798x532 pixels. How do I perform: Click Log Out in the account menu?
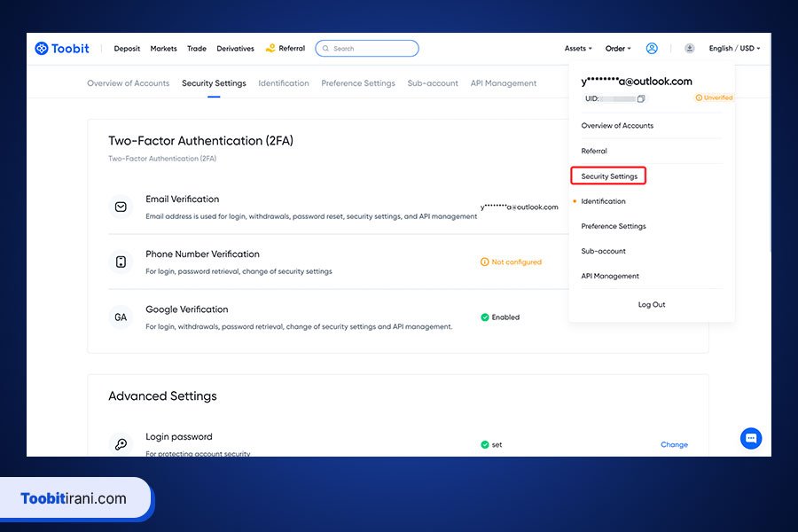pyautogui.click(x=652, y=304)
